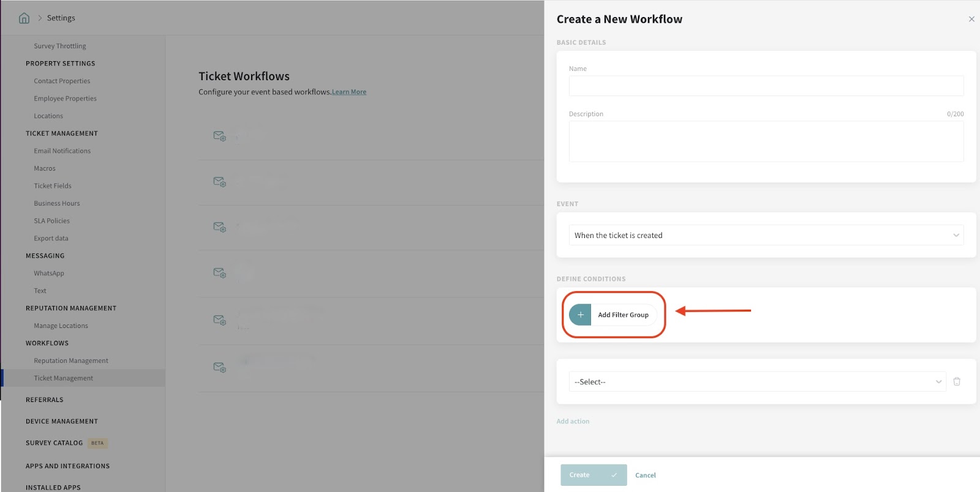The image size is (980, 492).
Task: Click the home icon in breadcrumb
Action: coord(24,18)
